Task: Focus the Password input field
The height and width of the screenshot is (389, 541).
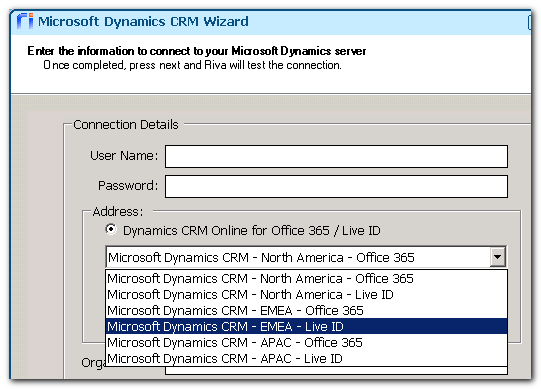Action: pos(336,186)
